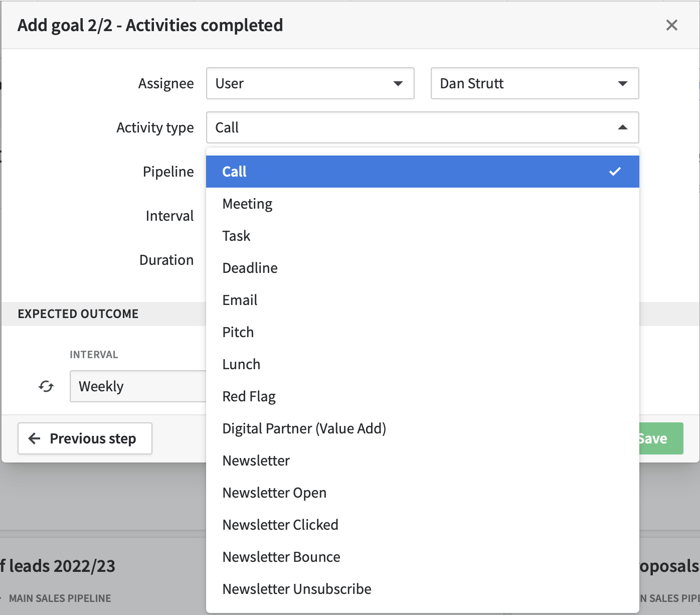
Task: Select Lunch activity type
Action: click(x=241, y=364)
